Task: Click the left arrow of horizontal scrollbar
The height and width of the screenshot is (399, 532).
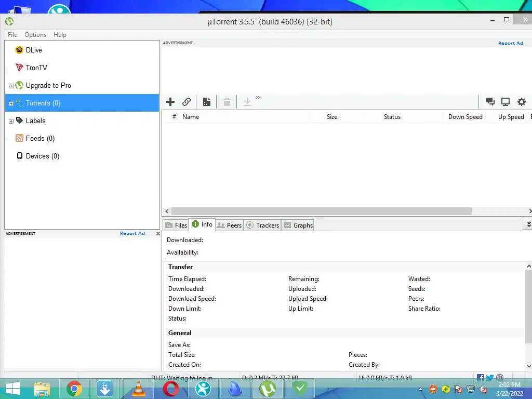Action: (167, 211)
